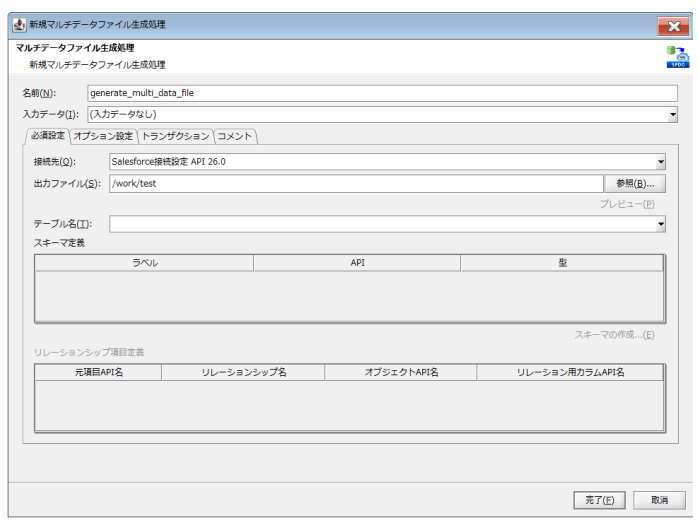This screenshot has height=527, width=699.
Task: Click the ラベル column header
Action: pos(144,263)
